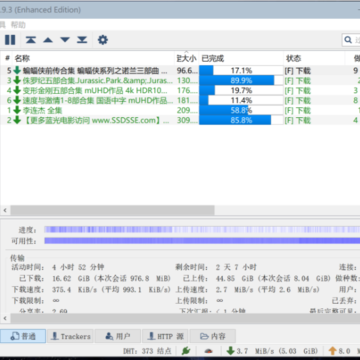Open options via the gear icon
Viewport: 360px width, 360px height.
coord(103,40)
